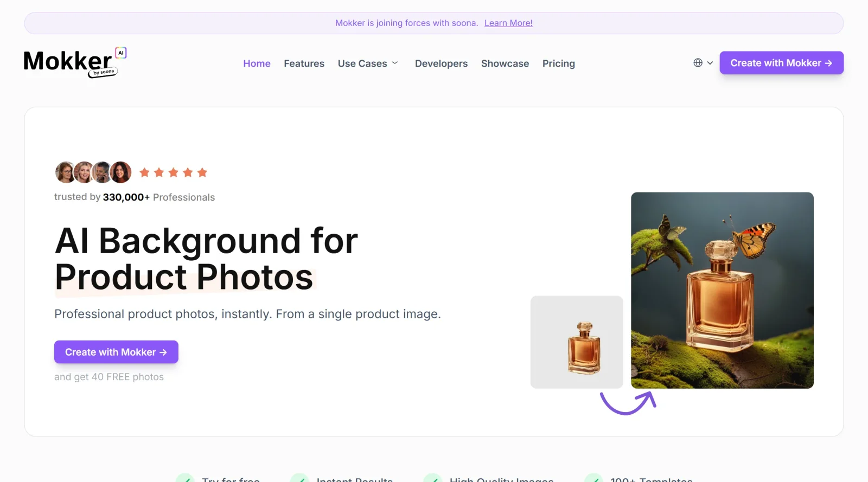Click 'Mokker is joining forces with soona.' text
This screenshot has width=868, height=482.
click(406, 23)
